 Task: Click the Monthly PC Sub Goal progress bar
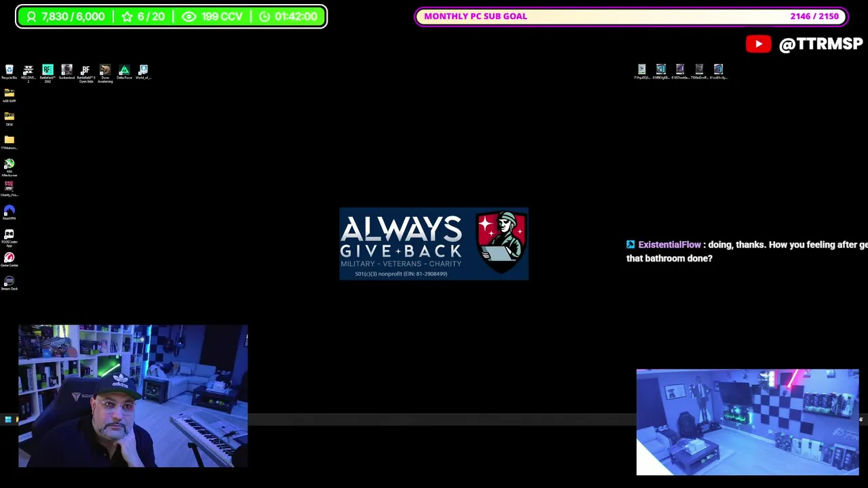point(631,16)
